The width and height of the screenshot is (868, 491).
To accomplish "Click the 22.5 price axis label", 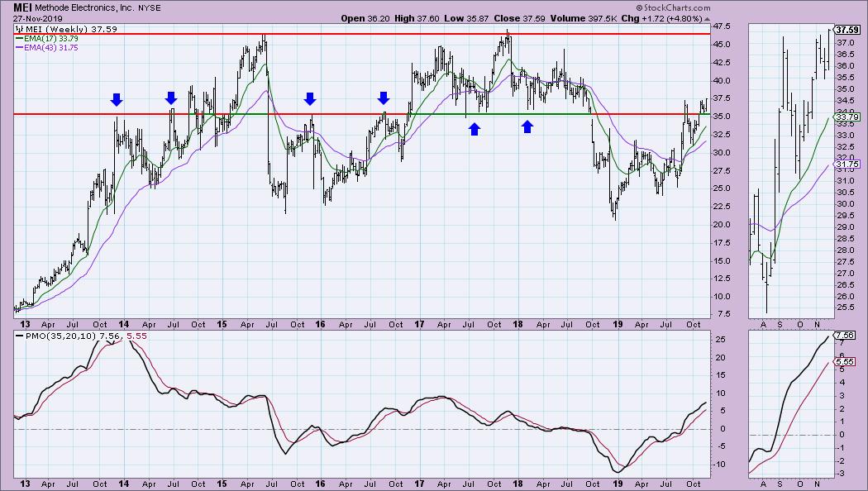I will (x=722, y=207).
